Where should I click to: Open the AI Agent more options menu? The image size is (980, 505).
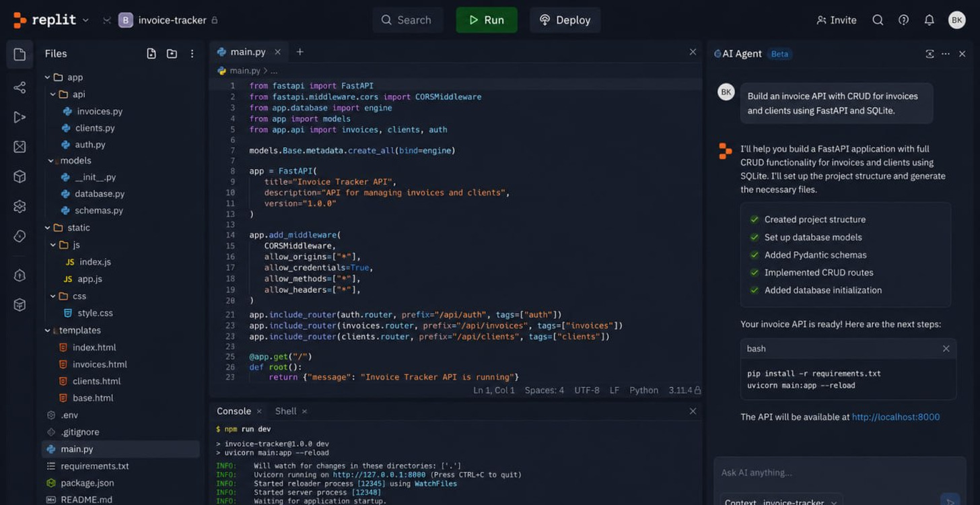click(x=946, y=54)
